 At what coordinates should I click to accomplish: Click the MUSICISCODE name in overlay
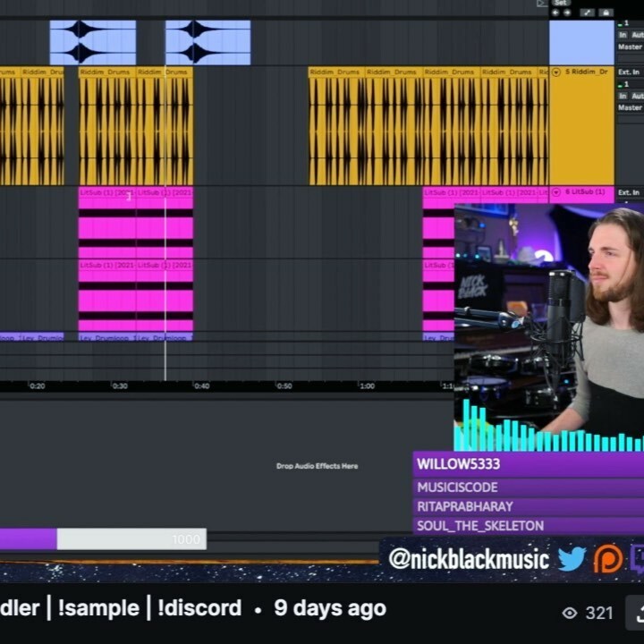tap(458, 487)
